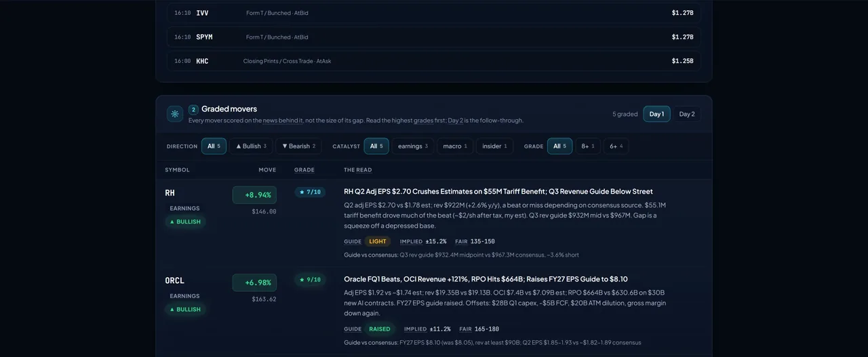The width and height of the screenshot is (868, 357).
Task: Sort by SYMBOL column header
Action: click(177, 169)
